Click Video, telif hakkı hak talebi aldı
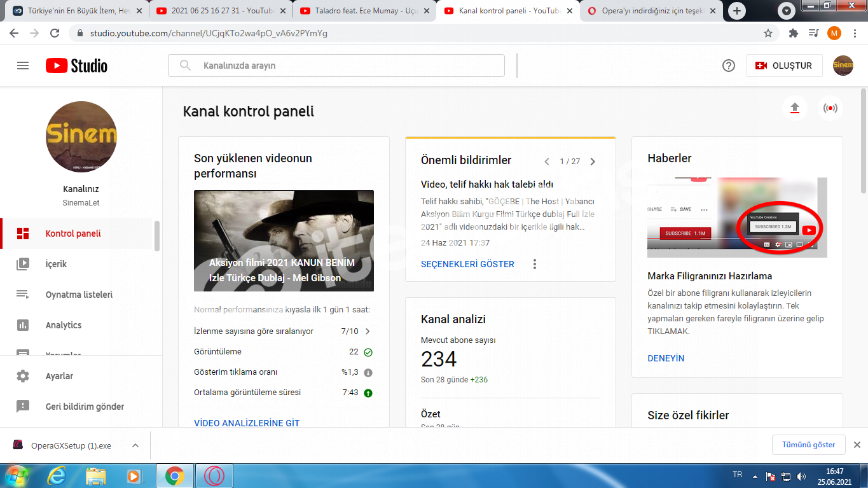 tap(487, 184)
